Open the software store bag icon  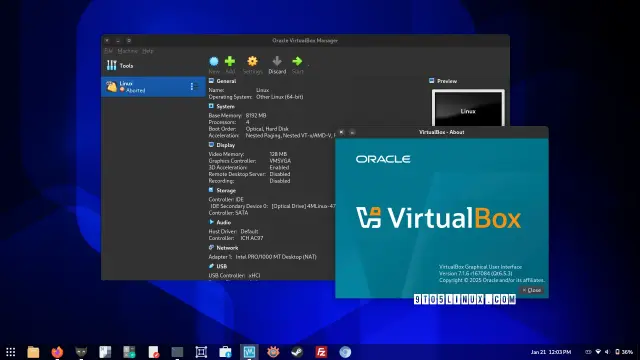click(225, 352)
